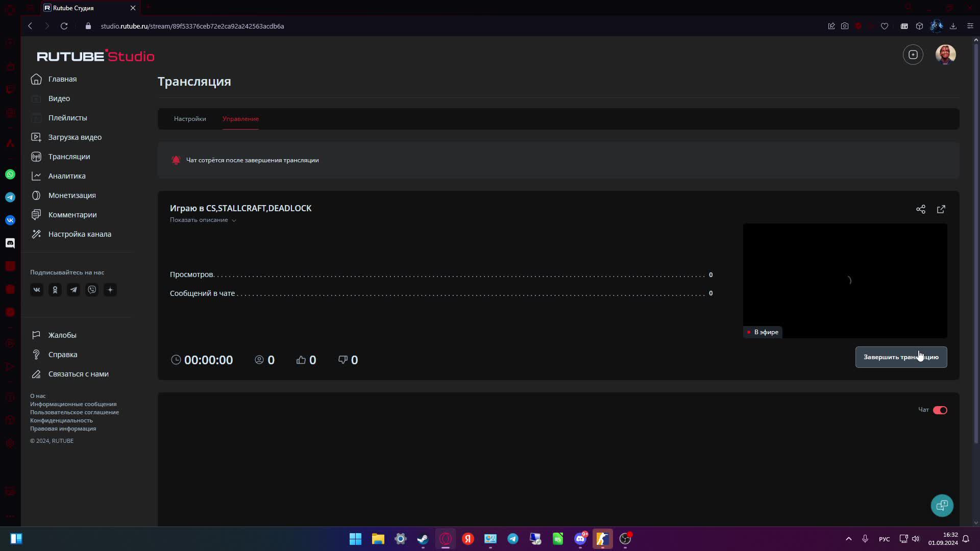The image size is (980, 551).
Task: Click the add video icon in the header
Action: click(913, 55)
